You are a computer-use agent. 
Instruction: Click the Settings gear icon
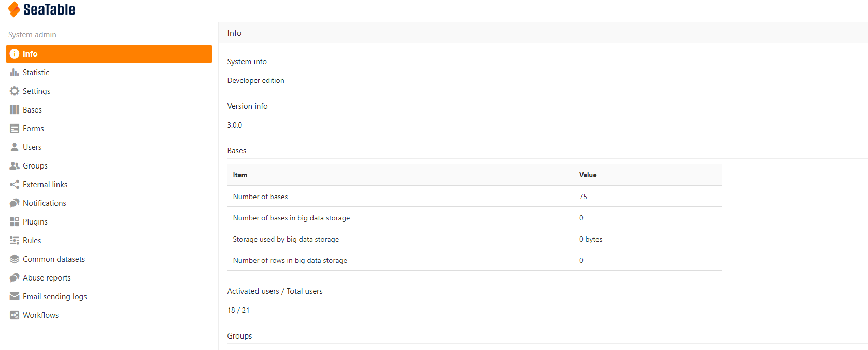[15, 91]
